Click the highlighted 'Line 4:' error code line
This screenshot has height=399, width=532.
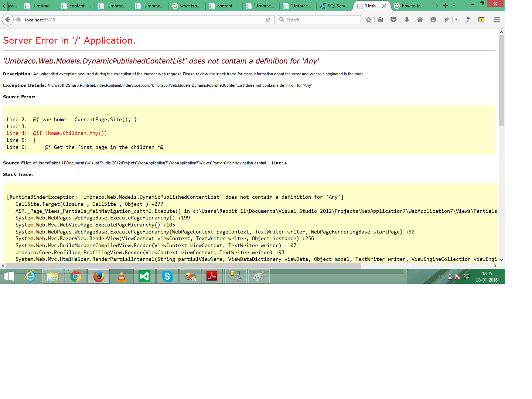(x=57, y=133)
